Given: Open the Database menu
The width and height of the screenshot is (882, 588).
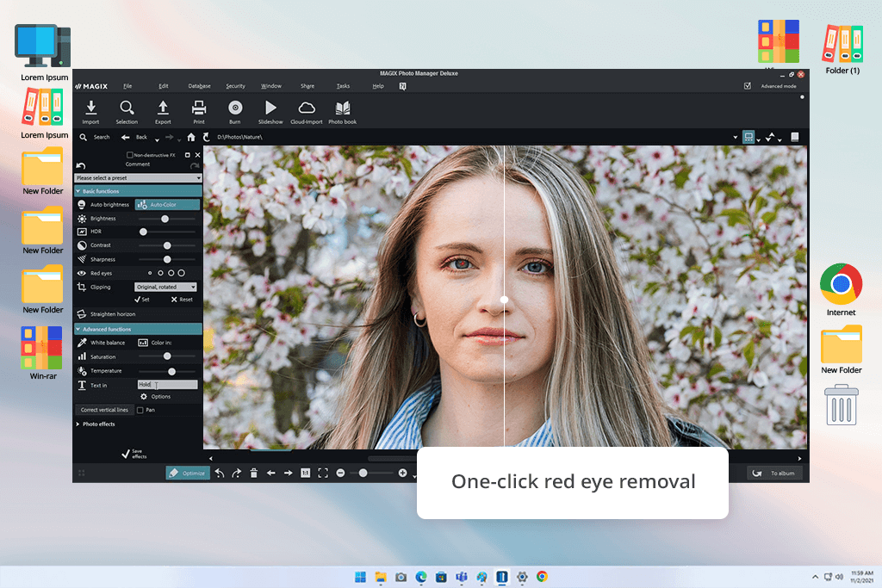Looking at the screenshot, I should tap(199, 86).
